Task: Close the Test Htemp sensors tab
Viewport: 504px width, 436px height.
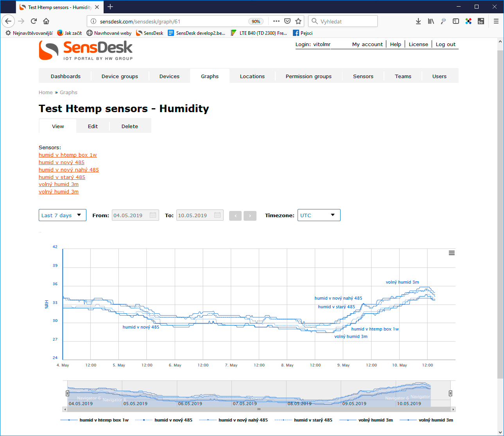Action: pyautogui.click(x=97, y=7)
